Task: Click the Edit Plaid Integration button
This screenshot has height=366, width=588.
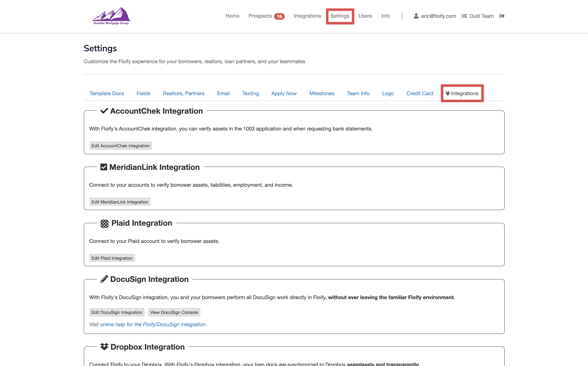Action: coord(112,258)
